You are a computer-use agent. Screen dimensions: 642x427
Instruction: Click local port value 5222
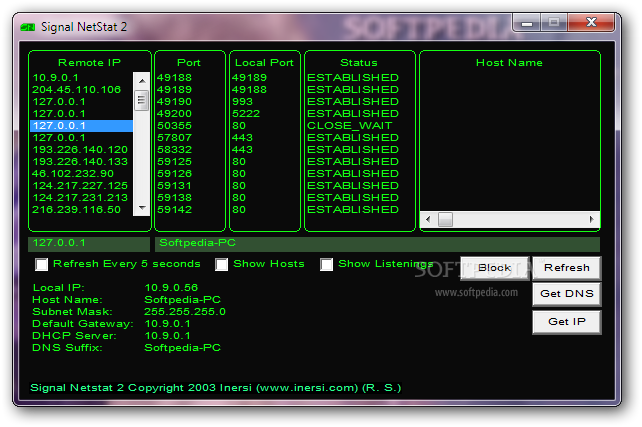[x=246, y=114]
